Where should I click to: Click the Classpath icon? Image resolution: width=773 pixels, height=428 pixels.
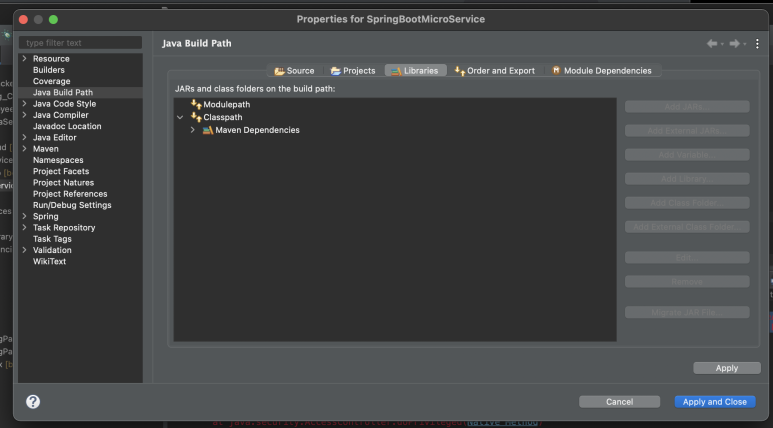click(x=196, y=117)
